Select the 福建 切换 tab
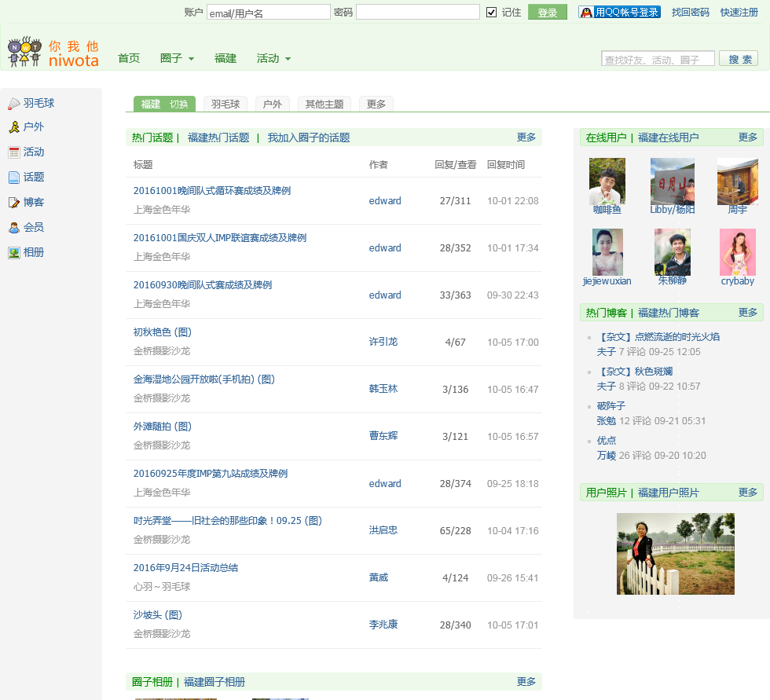The image size is (770, 700). (164, 104)
